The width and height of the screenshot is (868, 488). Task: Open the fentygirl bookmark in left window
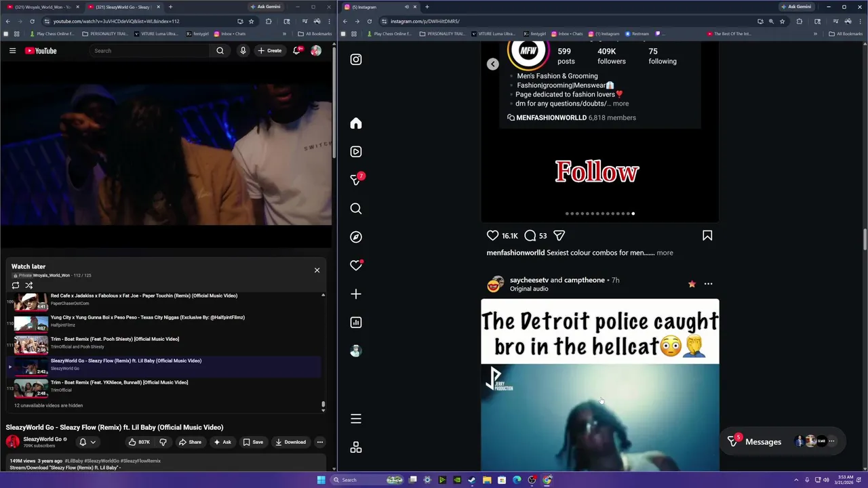point(197,34)
